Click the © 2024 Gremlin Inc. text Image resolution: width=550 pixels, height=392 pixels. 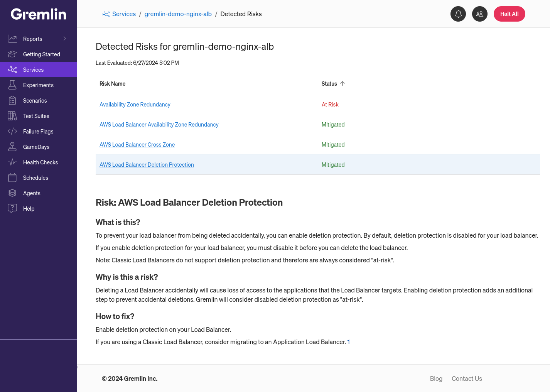coord(130,378)
